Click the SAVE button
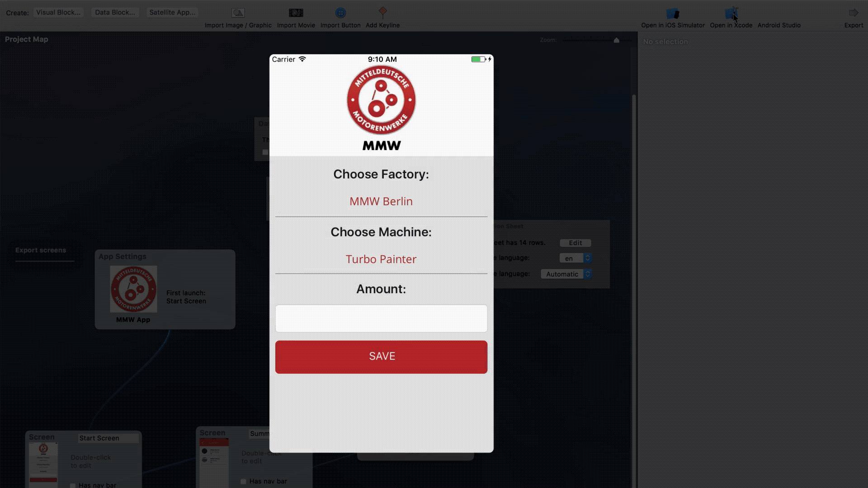The image size is (868, 488). point(381,357)
